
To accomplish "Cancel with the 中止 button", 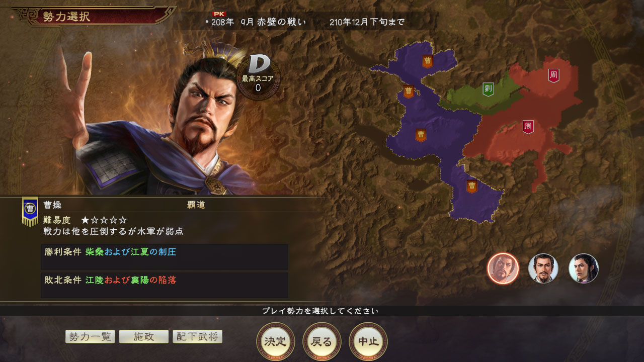I will (368, 342).
